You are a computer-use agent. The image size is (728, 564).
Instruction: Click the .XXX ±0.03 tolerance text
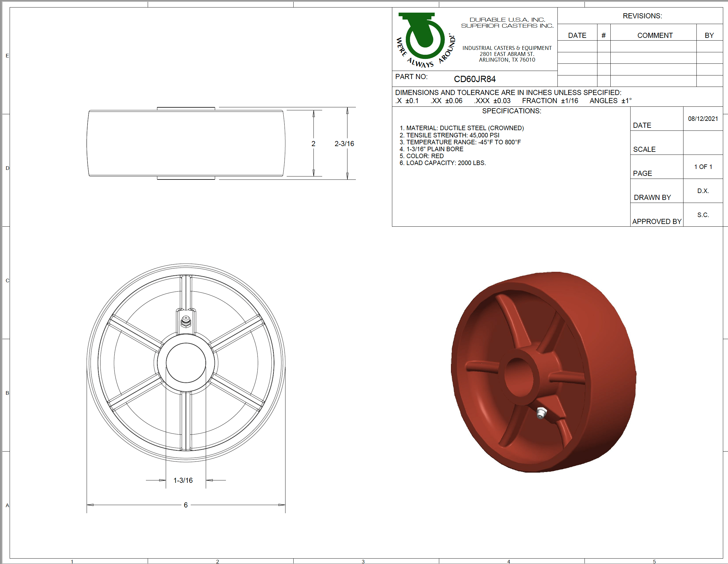[x=492, y=101]
